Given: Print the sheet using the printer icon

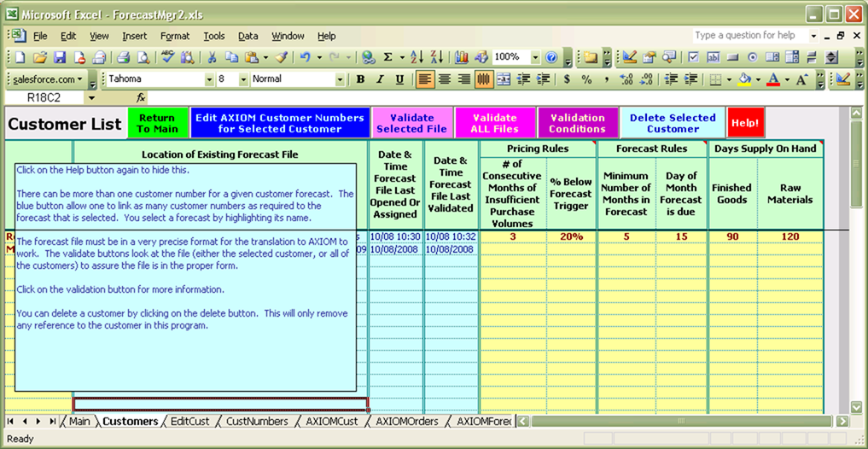Looking at the screenshot, I should click(x=123, y=57).
